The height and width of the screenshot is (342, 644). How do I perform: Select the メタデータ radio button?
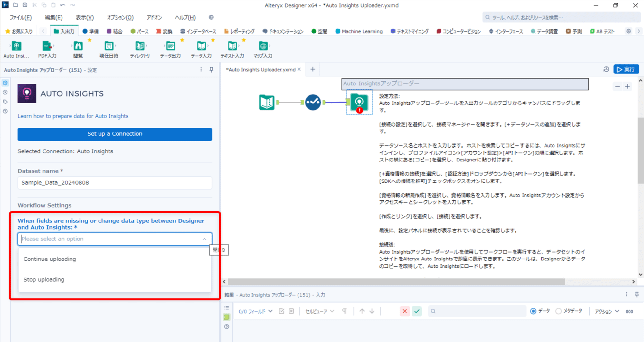pyautogui.click(x=559, y=311)
